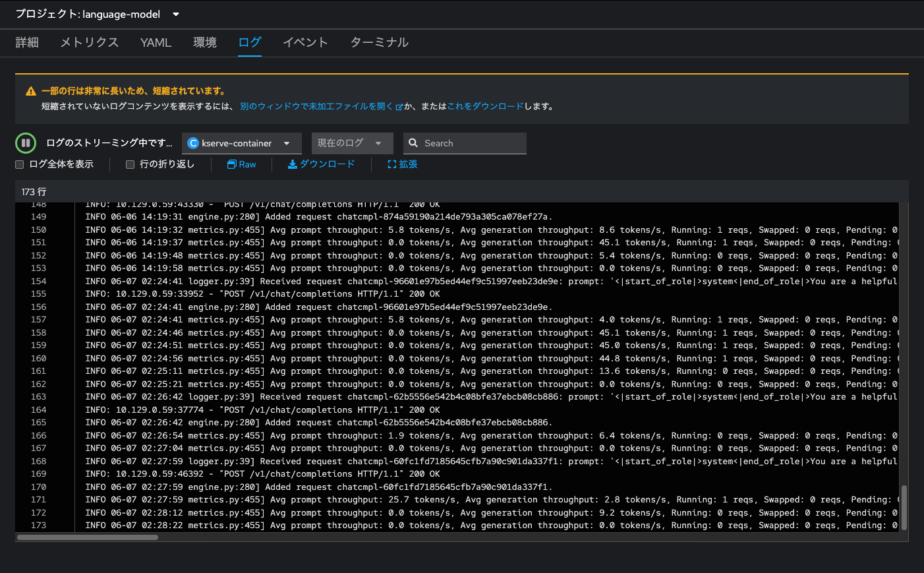Image resolution: width=924 pixels, height=573 pixels.
Task: Click the 02:26:54 metrics.py log entry
Action: pos(491,436)
